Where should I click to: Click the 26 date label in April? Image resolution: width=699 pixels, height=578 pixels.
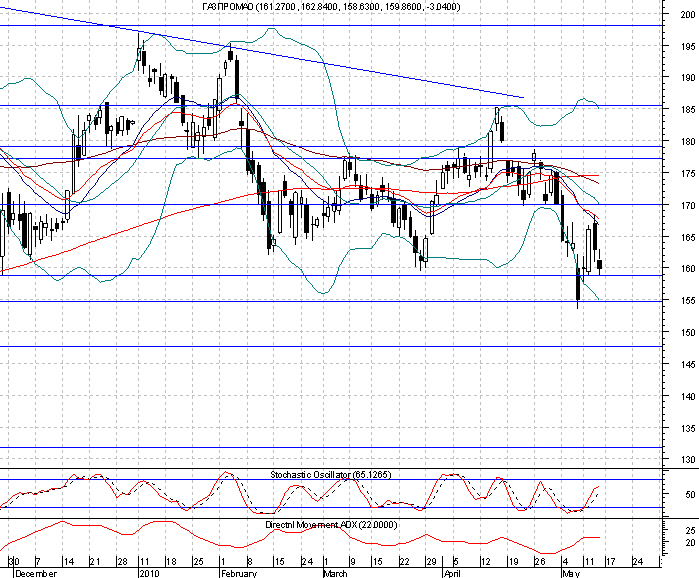[x=539, y=562]
